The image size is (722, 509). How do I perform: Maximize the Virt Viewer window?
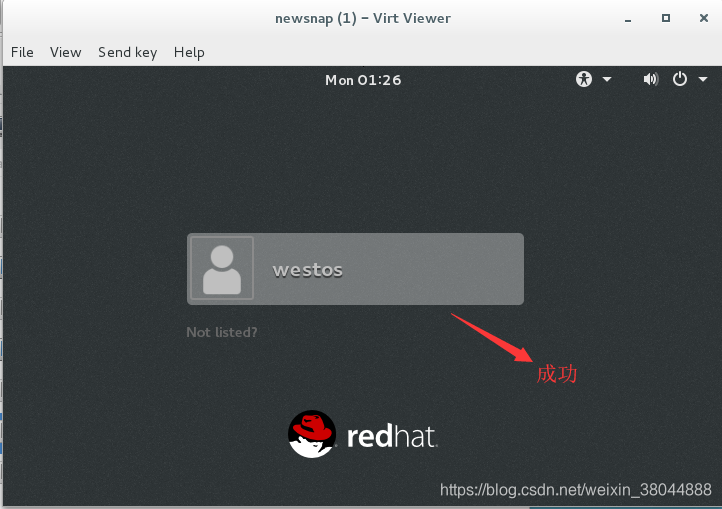pyautogui.click(x=666, y=18)
